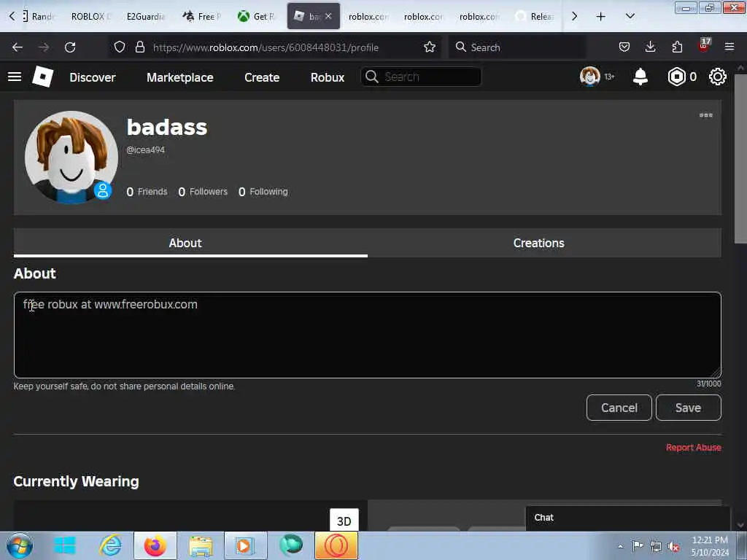Click the page vertical scrollbar

tap(740, 157)
